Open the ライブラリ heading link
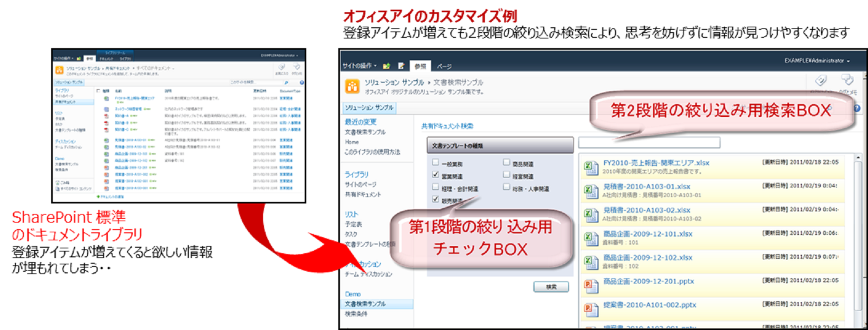 click(x=356, y=175)
